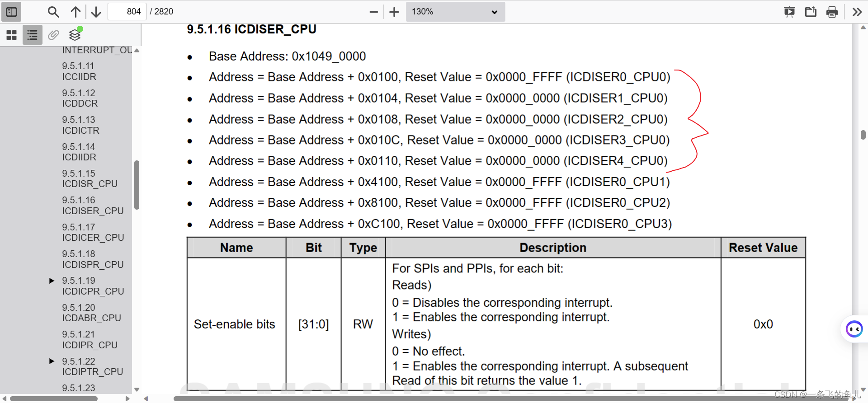Open outline entry 9.5.1.11 ICCIIDR

[x=79, y=71]
